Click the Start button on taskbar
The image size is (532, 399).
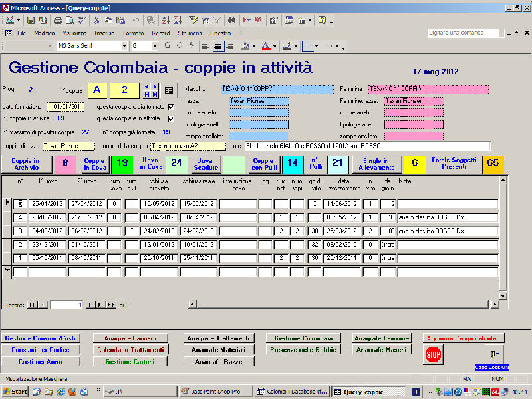14,392
